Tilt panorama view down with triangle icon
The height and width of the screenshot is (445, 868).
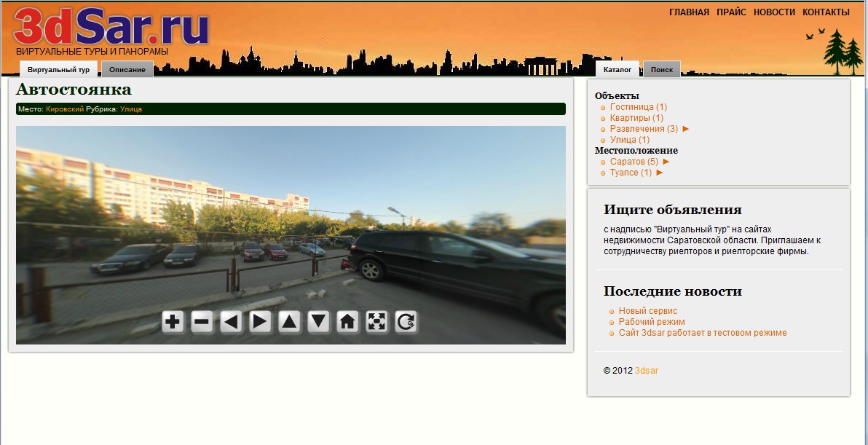point(318,322)
